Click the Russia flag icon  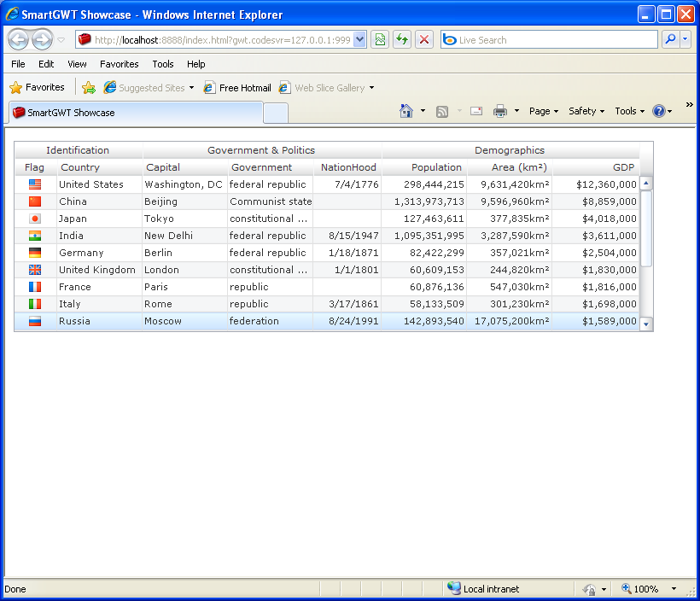35,321
